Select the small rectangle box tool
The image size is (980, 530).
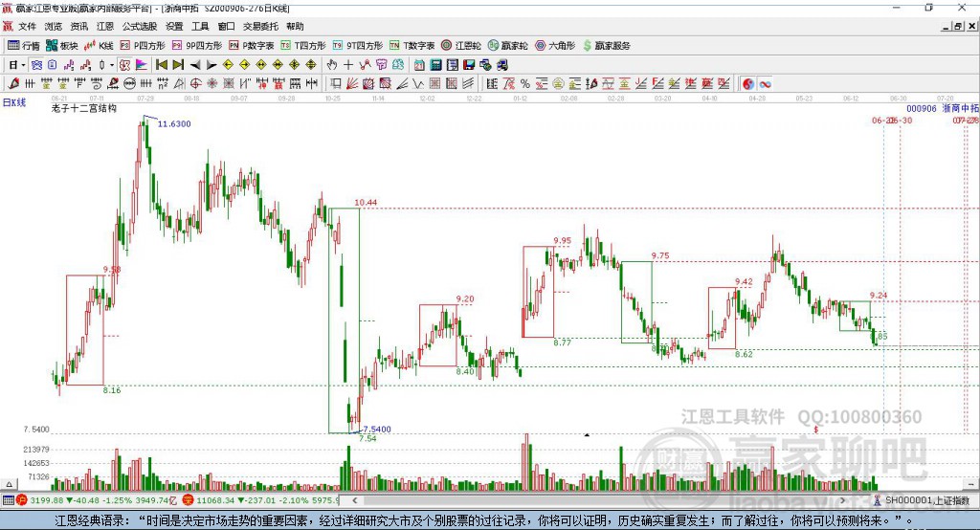click(x=336, y=84)
